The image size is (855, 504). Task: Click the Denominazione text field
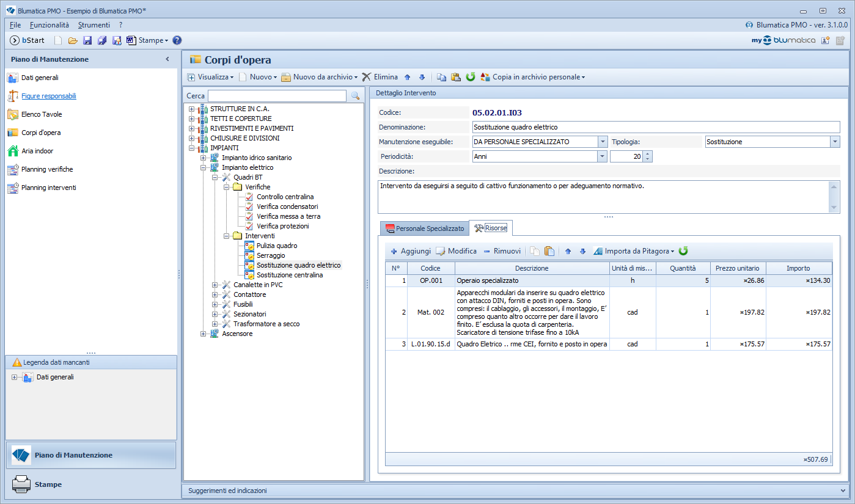(656, 127)
